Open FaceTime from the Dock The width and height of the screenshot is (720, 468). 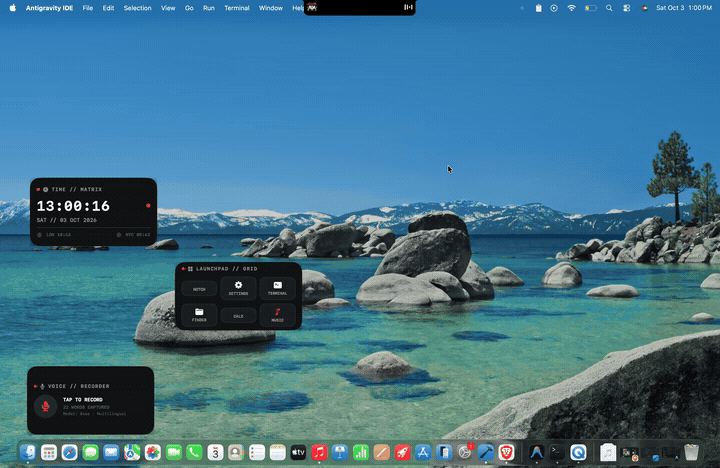[174, 452]
